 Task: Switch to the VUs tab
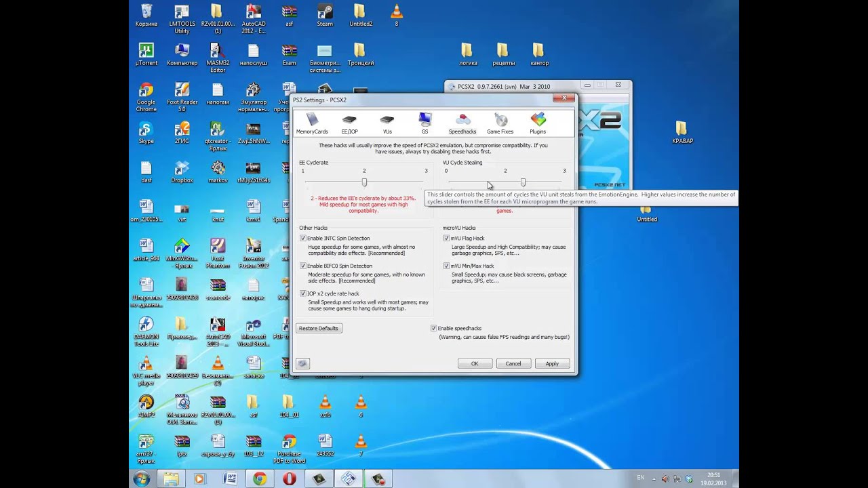[387, 123]
